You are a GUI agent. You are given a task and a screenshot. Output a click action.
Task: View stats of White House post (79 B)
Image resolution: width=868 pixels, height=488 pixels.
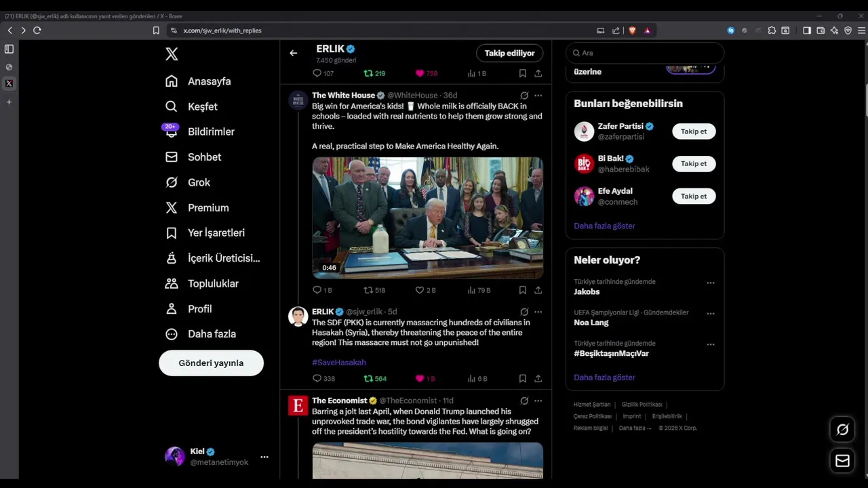479,290
